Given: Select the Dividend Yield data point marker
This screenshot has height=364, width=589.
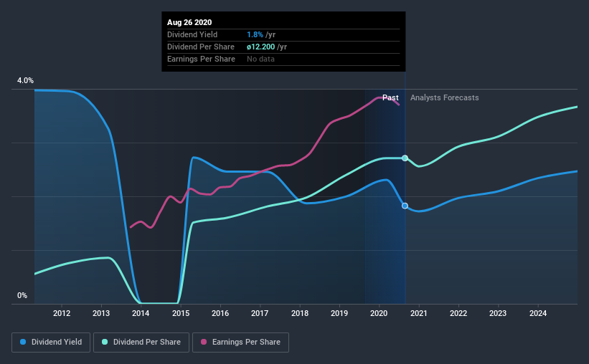Looking at the screenshot, I should coord(405,206).
